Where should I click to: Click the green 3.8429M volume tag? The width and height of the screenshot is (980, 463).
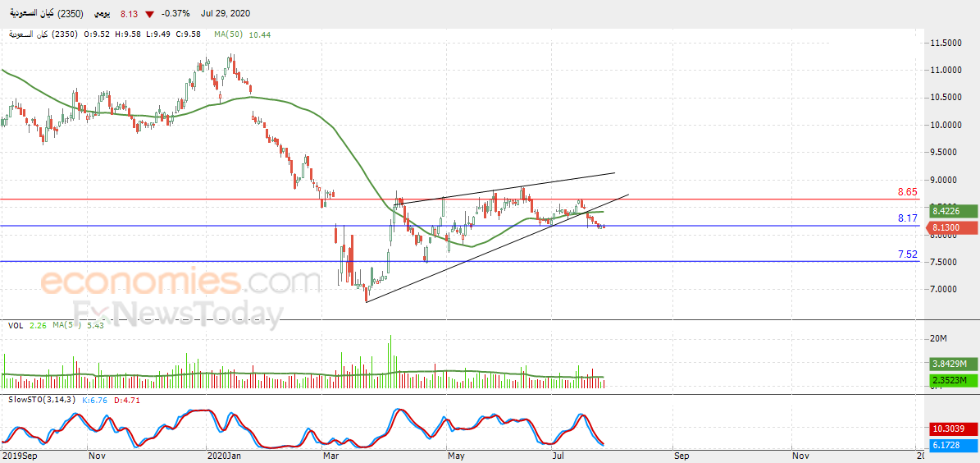click(951, 364)
